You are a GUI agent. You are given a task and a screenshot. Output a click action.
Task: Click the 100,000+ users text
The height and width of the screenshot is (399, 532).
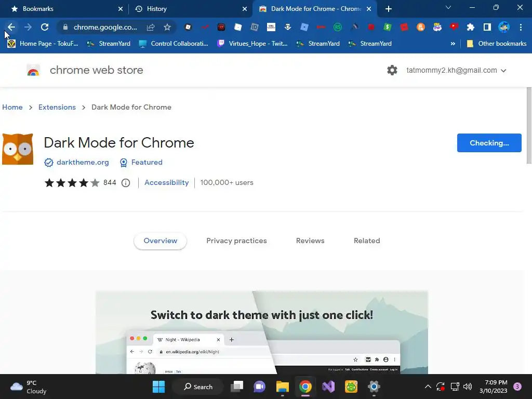click(227, 182)
